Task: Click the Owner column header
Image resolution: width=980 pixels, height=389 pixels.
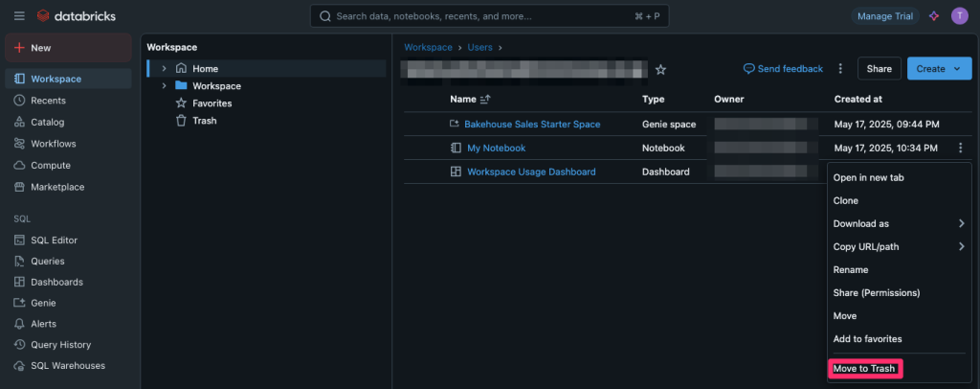Action: 728,100
